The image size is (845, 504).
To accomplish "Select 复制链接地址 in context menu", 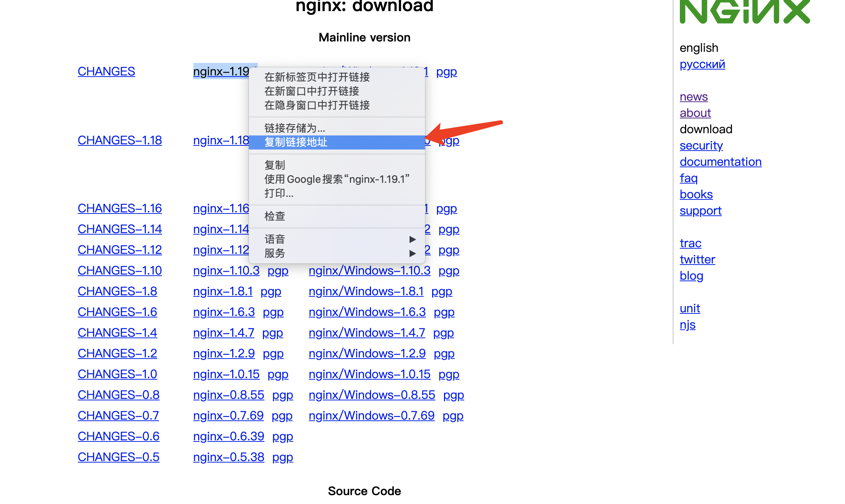I will coord(296,142).
